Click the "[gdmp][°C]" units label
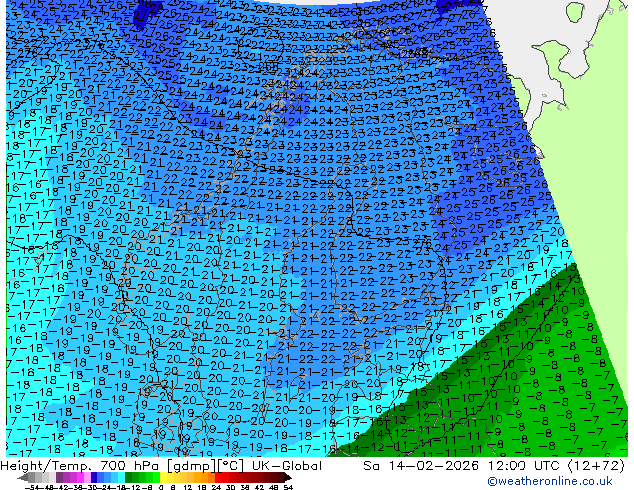This screenshot has width=634, height=490. pyautogui.click(x=206, y=465)
